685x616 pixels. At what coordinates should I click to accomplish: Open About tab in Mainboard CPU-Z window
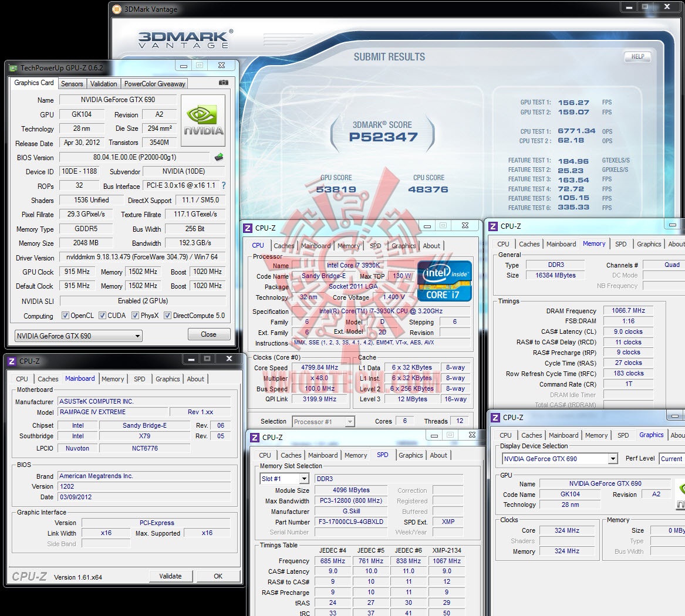point(195,379)
